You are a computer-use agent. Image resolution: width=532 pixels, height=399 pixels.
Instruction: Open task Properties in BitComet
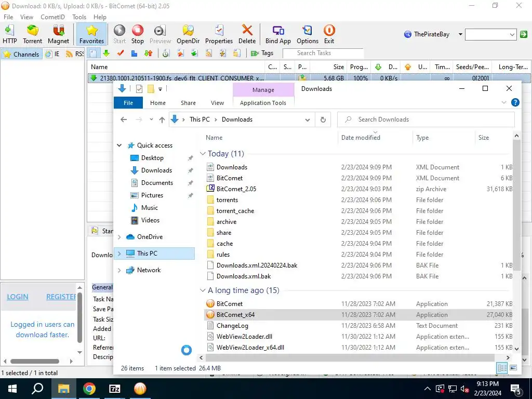219,34
